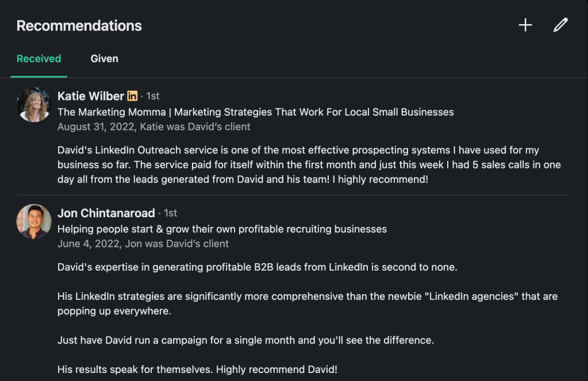
Task: Click Katie's Marketing Momma headline text
Action: [x=255, y=112]
